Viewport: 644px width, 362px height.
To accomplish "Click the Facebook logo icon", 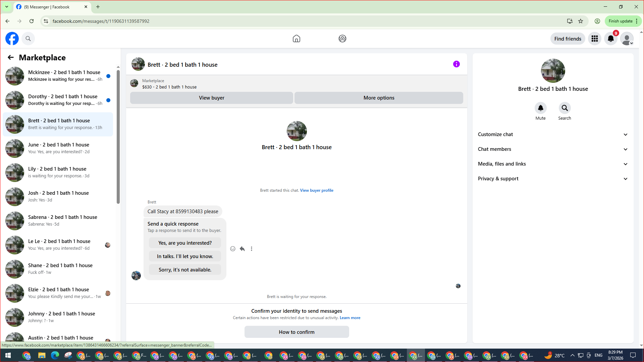I will pos(12,39).
